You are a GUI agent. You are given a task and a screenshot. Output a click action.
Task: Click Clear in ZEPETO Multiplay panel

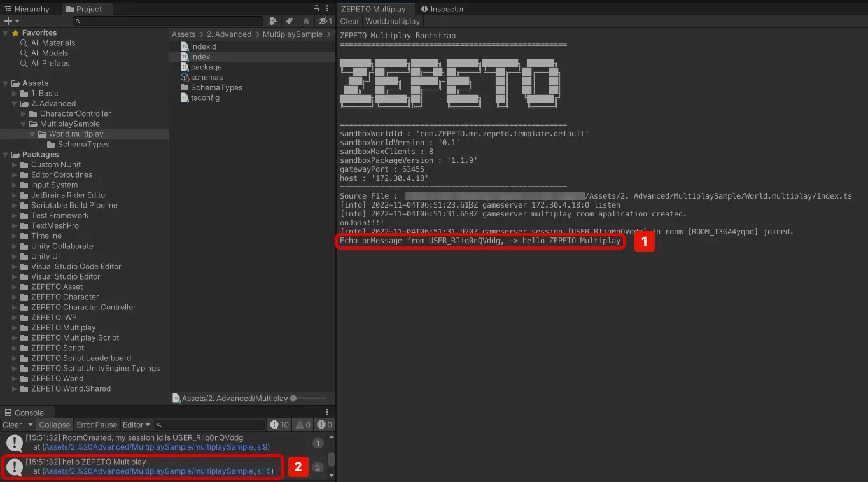[349, 21]
